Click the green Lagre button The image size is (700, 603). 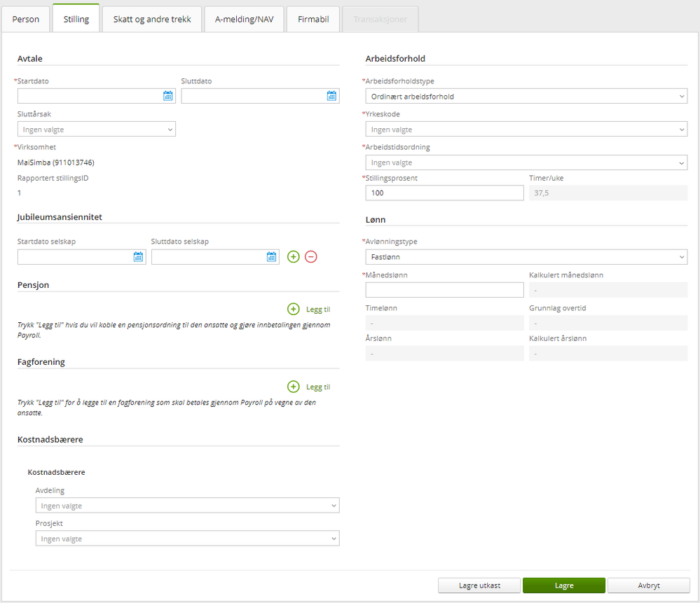click(x=563, y=585)
